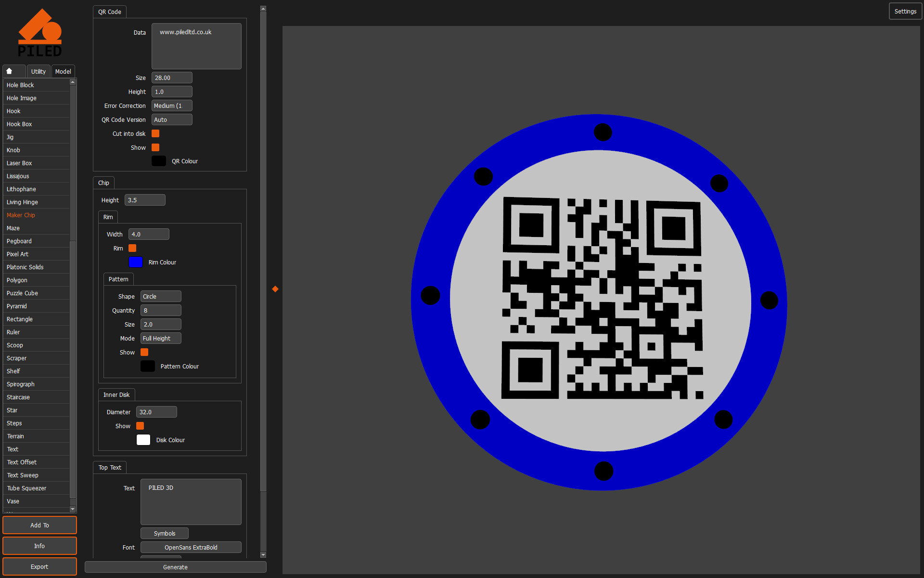Open Settings
Image resolution: width=924 pixels, height=578 pixels.
[x=905, y=11]
